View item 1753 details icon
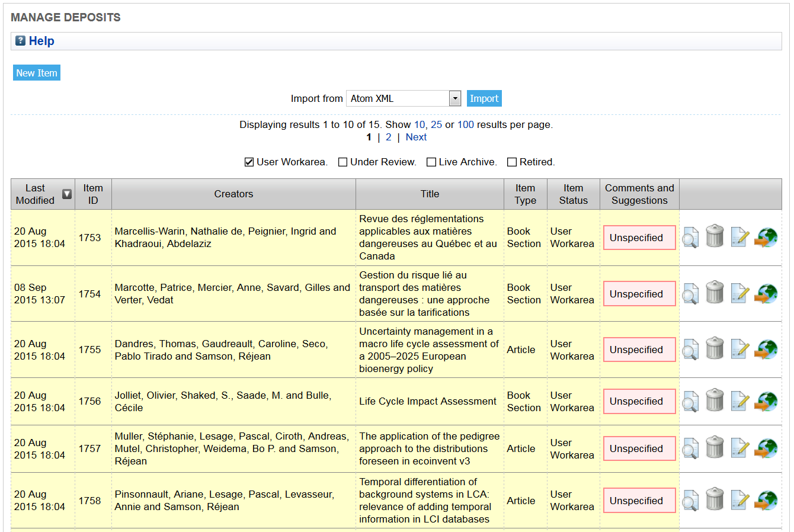The image size is (794, 532). tap(690, 238)
